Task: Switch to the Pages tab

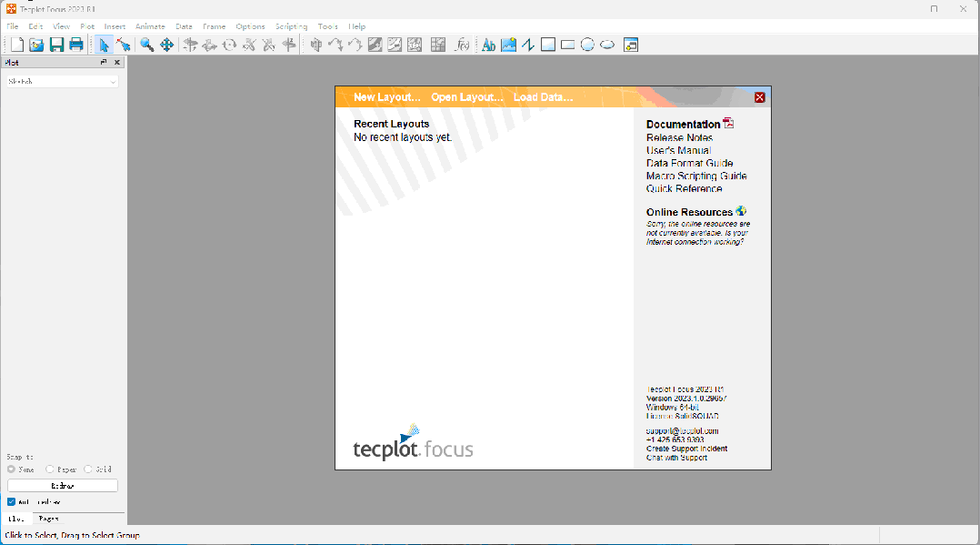Action: [x=48, y=519]
